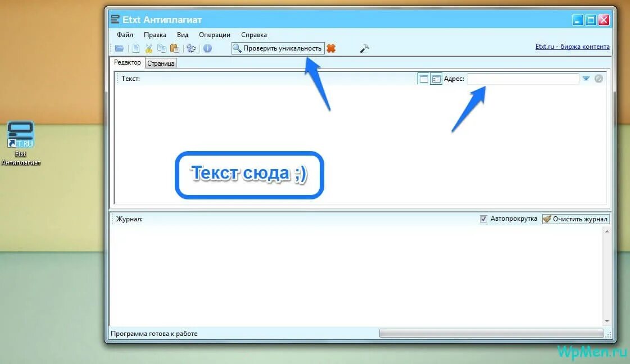Open the Справка menu

[253, 35]
